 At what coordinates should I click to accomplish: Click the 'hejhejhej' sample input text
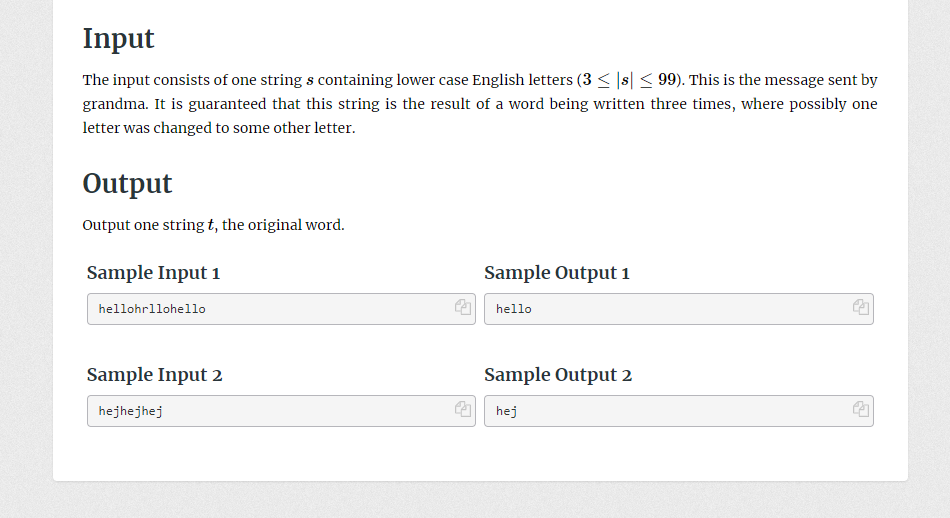(x=130, y=411)
